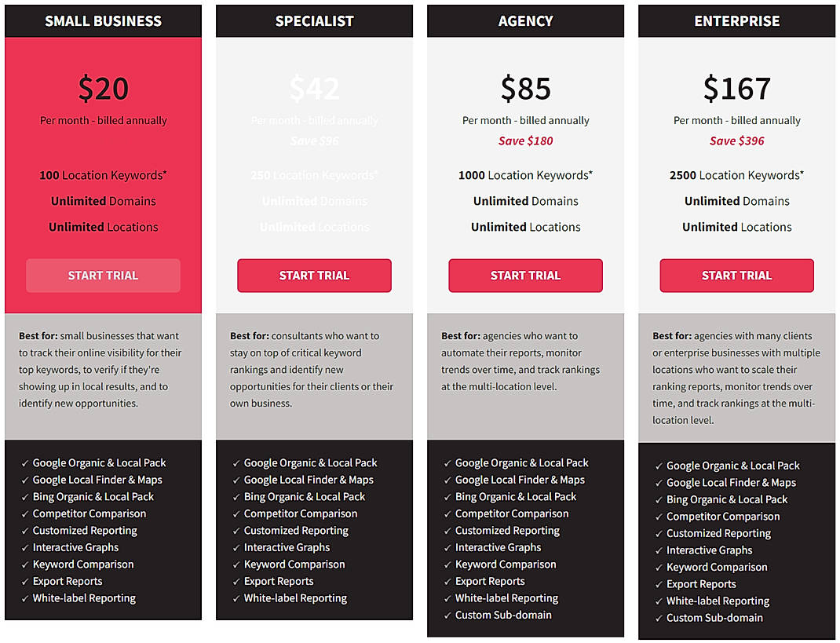Click the Save $180 label under Agency price
Viewport: 840px width, 643px height.
coord(525,141)
